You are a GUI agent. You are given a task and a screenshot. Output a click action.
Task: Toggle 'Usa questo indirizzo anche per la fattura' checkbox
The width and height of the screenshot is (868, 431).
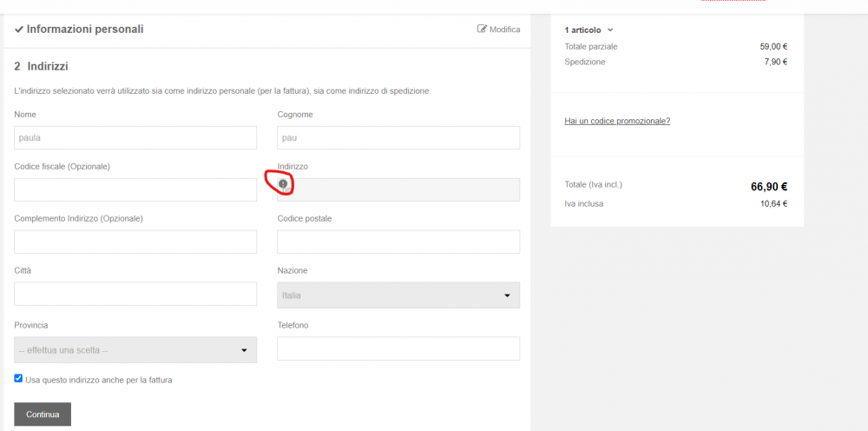pyautogui.click(x=18, y=379)
